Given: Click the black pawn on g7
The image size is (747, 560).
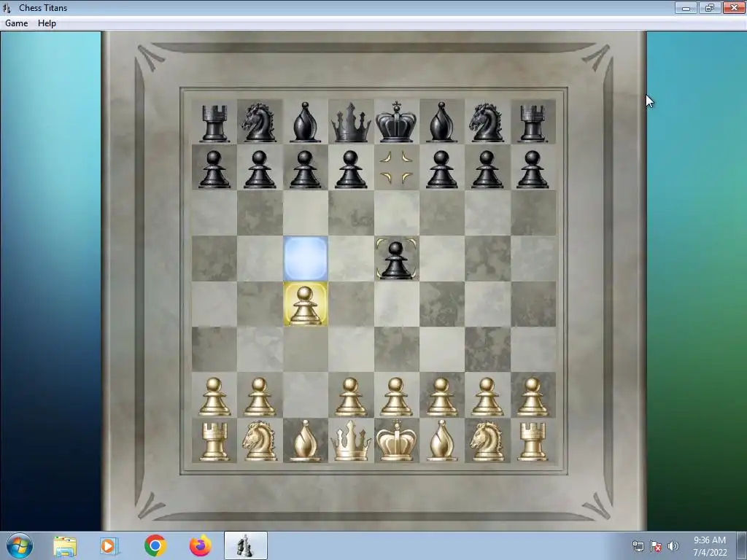Looking at the screenshot, I should (x=487, y=169).
